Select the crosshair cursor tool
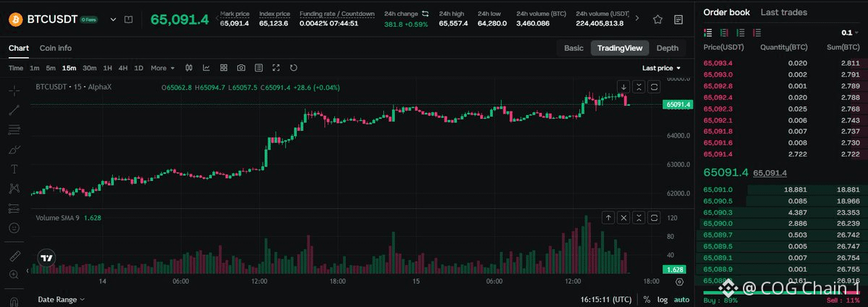This screenshot has height=307, width=868. coord(14,91)
